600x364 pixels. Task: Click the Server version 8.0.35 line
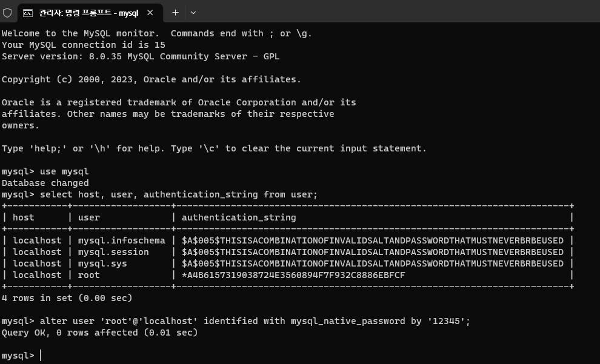coord(140,56)
